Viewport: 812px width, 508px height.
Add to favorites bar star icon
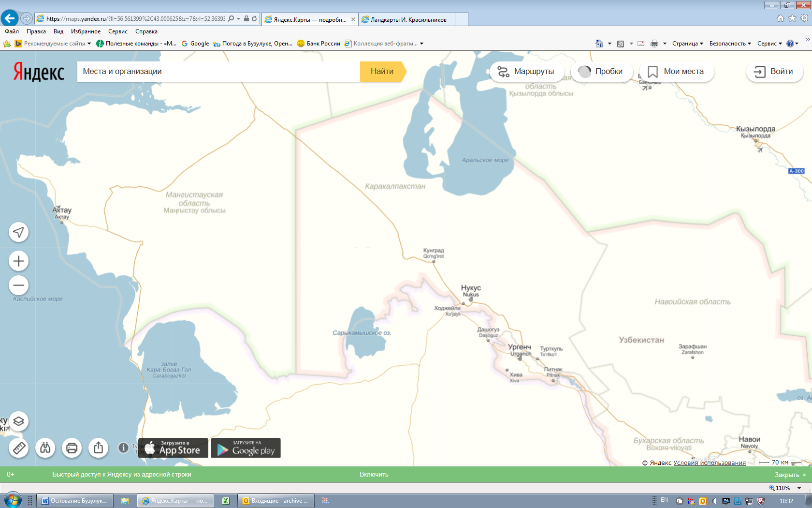[7, 44]
